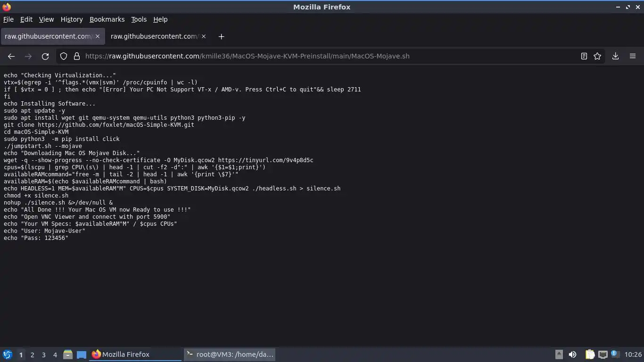Open Firefox application hamburger menu

click(633, 56)
